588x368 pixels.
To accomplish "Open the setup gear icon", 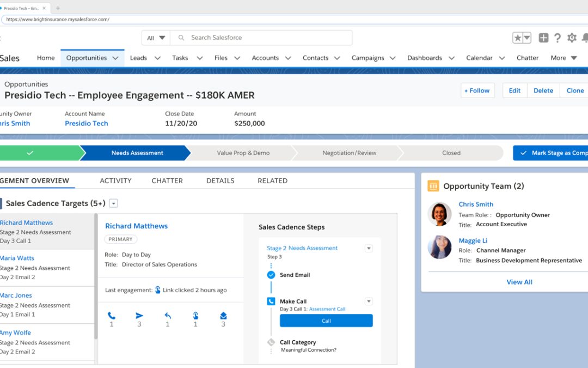I will pos(572,38).
